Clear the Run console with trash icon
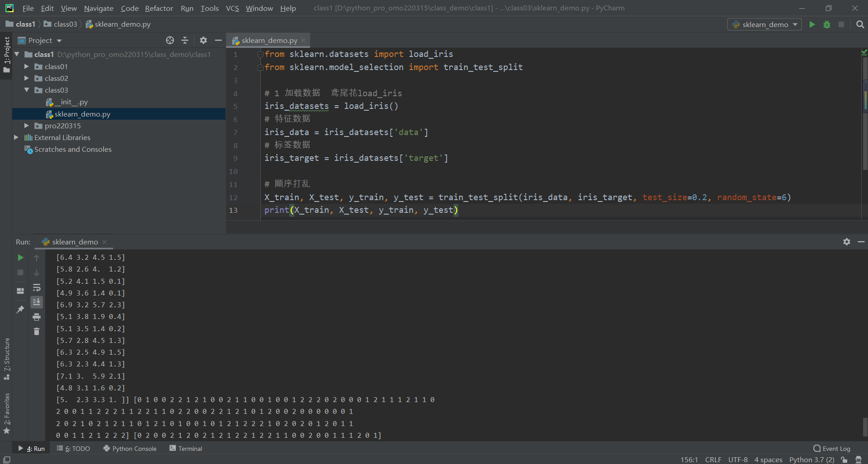 (x=37, y=332)
